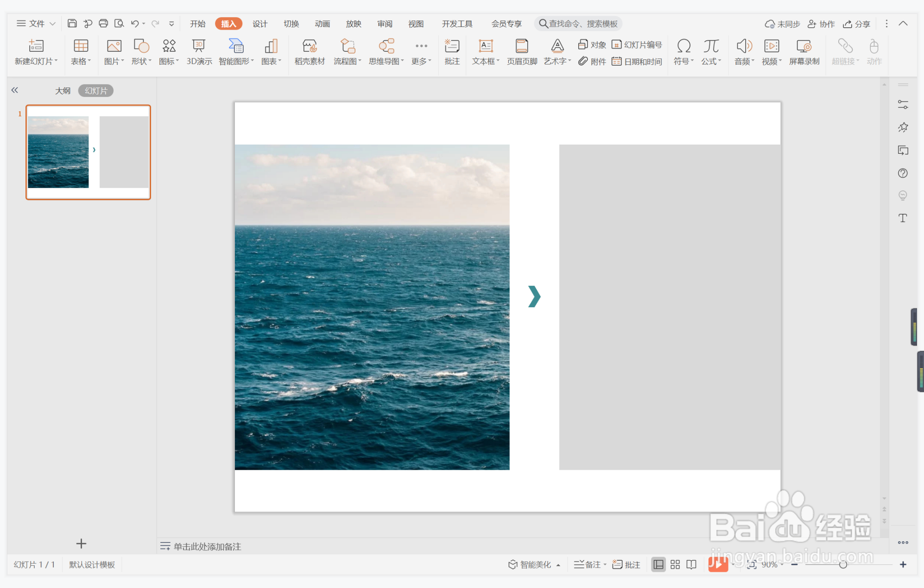Open the Chart insert dropdown arrow
Image resolution: width=924 pixels, height=588 pixels.
click(x=280, y=61)
